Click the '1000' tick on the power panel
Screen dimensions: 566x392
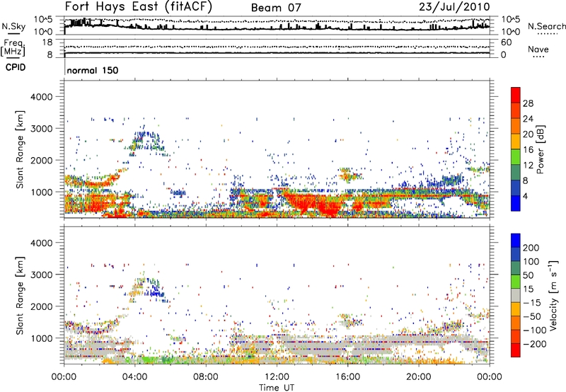pyautogui.click(x=41, y=192)
